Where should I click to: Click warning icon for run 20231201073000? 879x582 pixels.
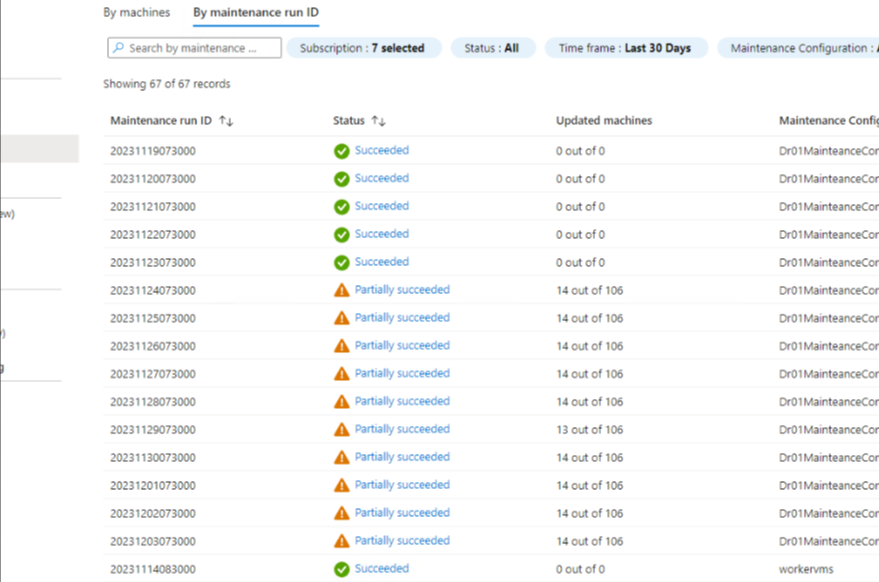coord(341,485)
